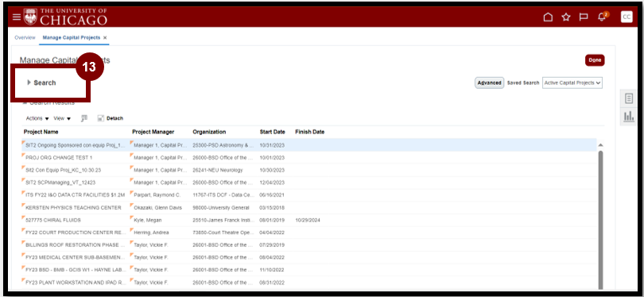
Task: Open the Actions dropdown menu
Action: tap(37, 118)
